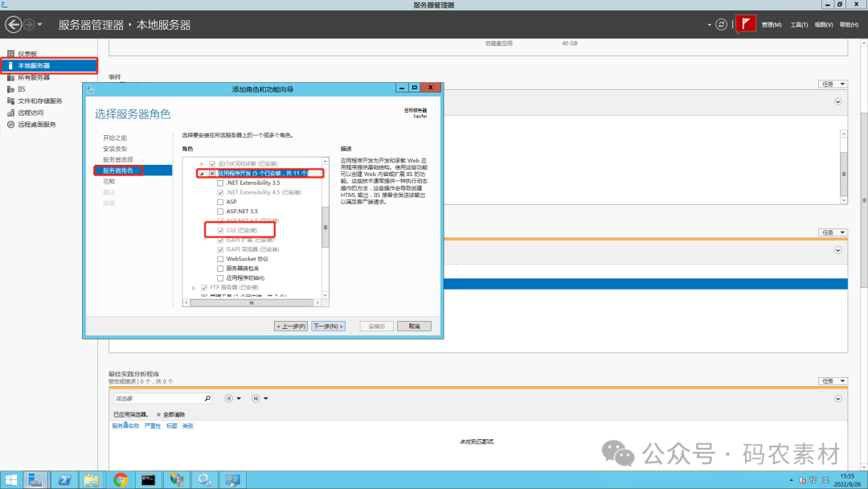
Task: Open the control panel taskbar icon
Action: tap(232, 479)
